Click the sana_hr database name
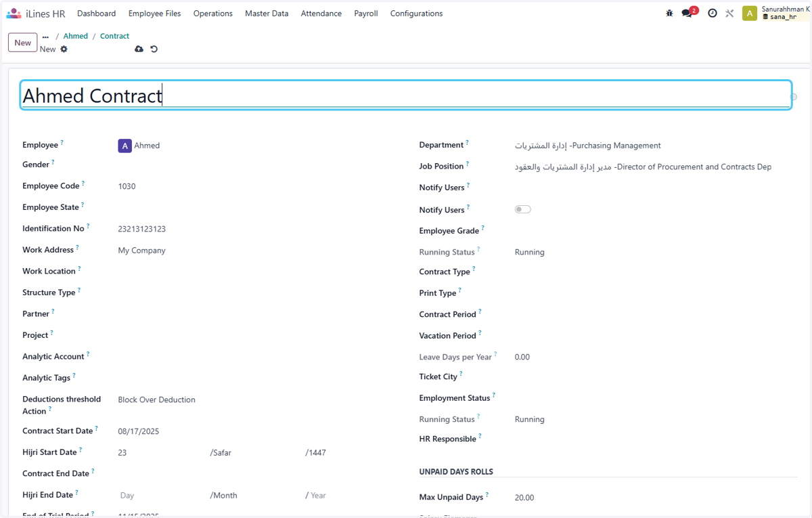Viewport: 812px width, 518px height. [783, 17]
